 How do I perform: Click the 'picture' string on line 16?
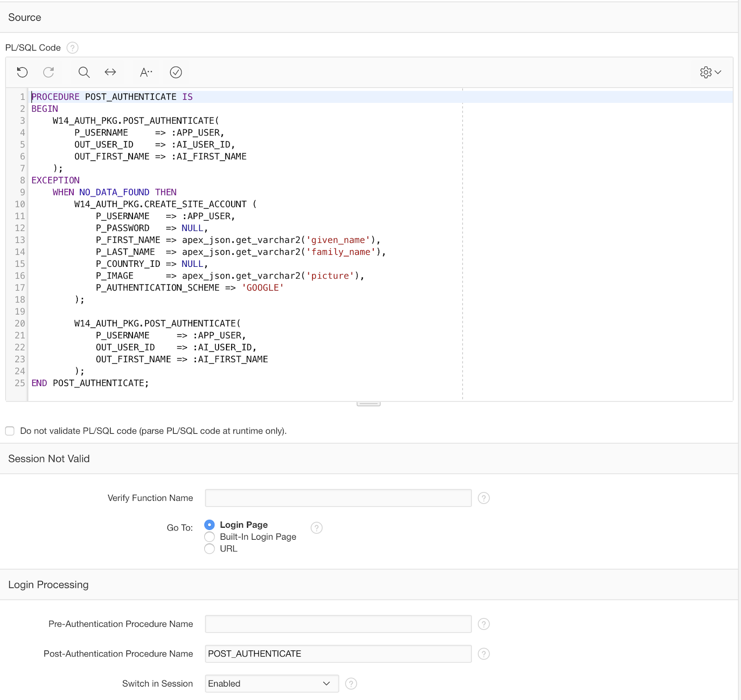(x=330, y=276)
